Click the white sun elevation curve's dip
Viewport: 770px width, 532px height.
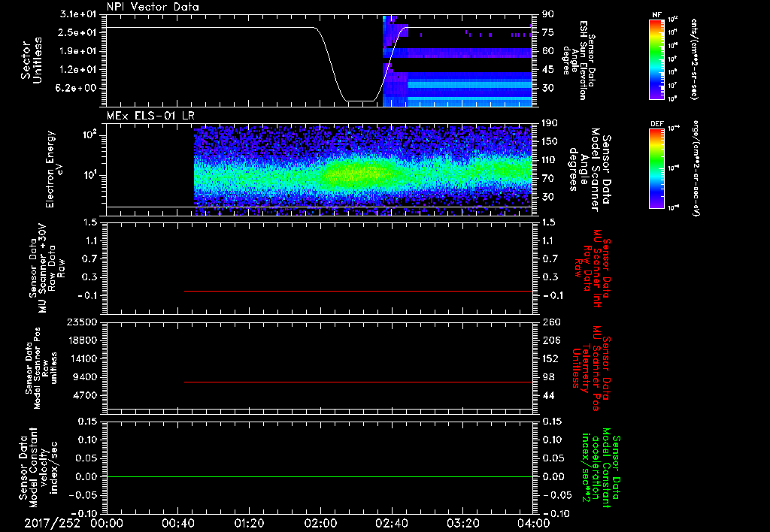pyautogui.click(x=359, y=101)
